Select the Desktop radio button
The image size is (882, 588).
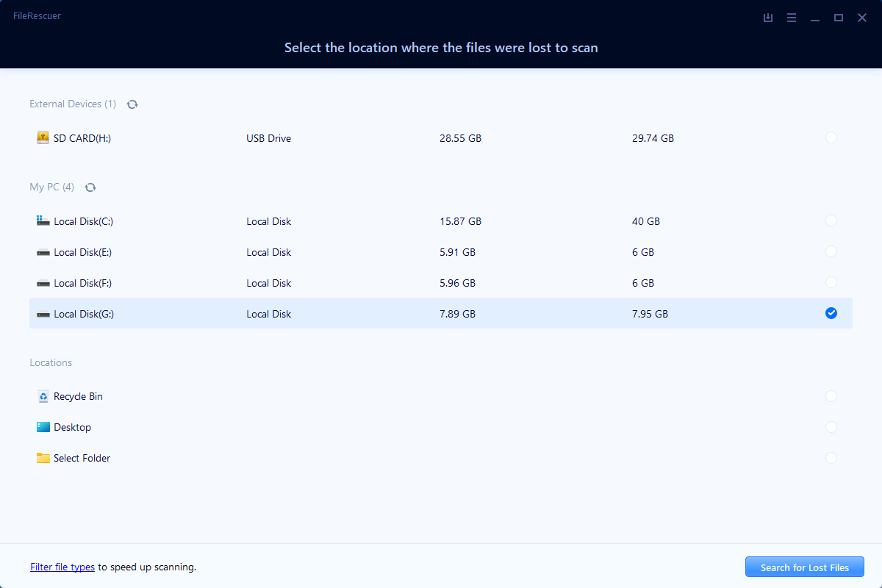[831, 427]
